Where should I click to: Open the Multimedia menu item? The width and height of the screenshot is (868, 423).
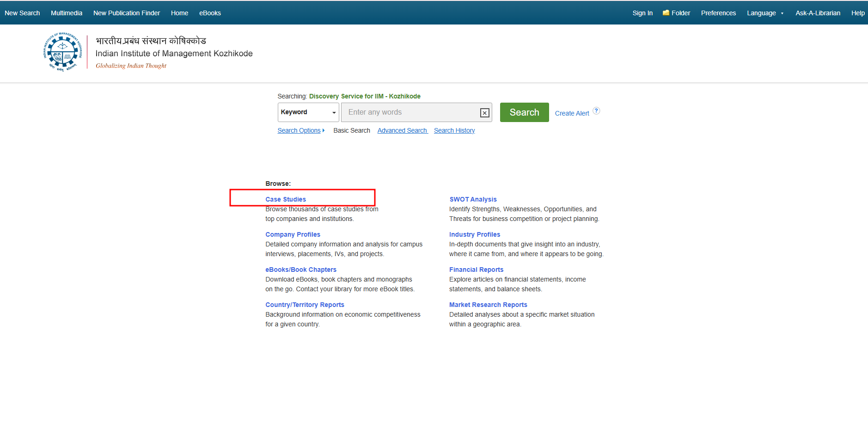point(67,13)
